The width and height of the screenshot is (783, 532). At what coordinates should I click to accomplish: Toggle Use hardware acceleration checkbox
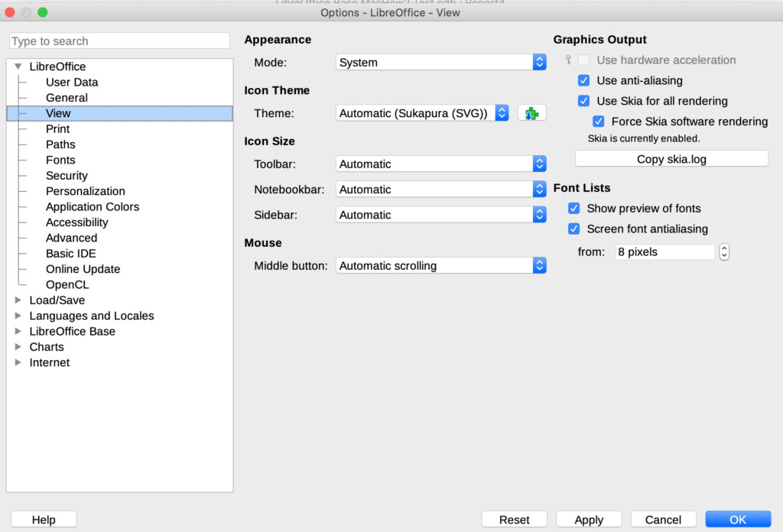point(583,60)
